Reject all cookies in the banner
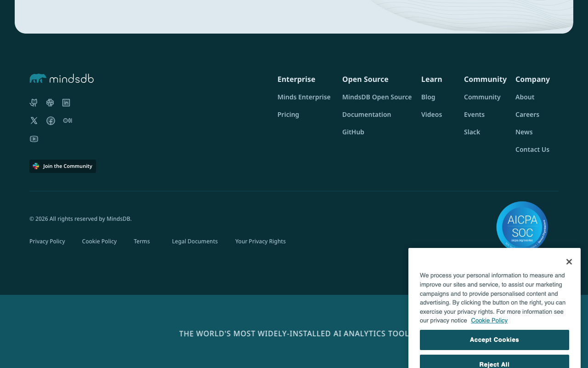The width and height of the screenshot is (588, 368). tap(494, 362)
